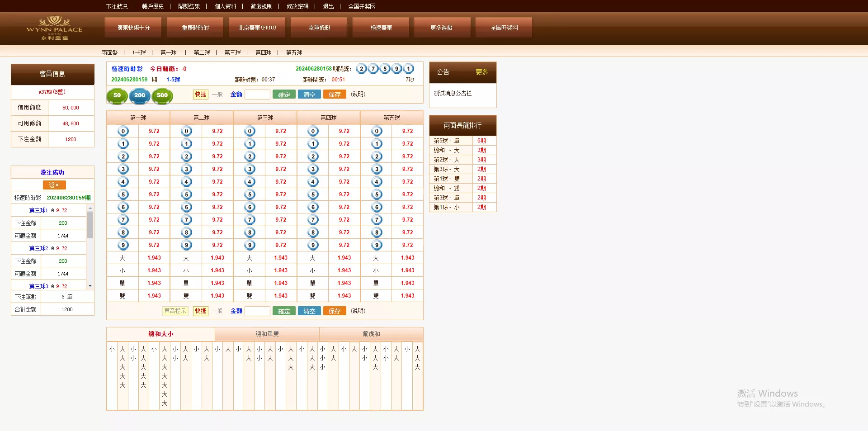Click inside the 金額 amount field
This screenshot has height=431, width=868.
tap(258, 94)
